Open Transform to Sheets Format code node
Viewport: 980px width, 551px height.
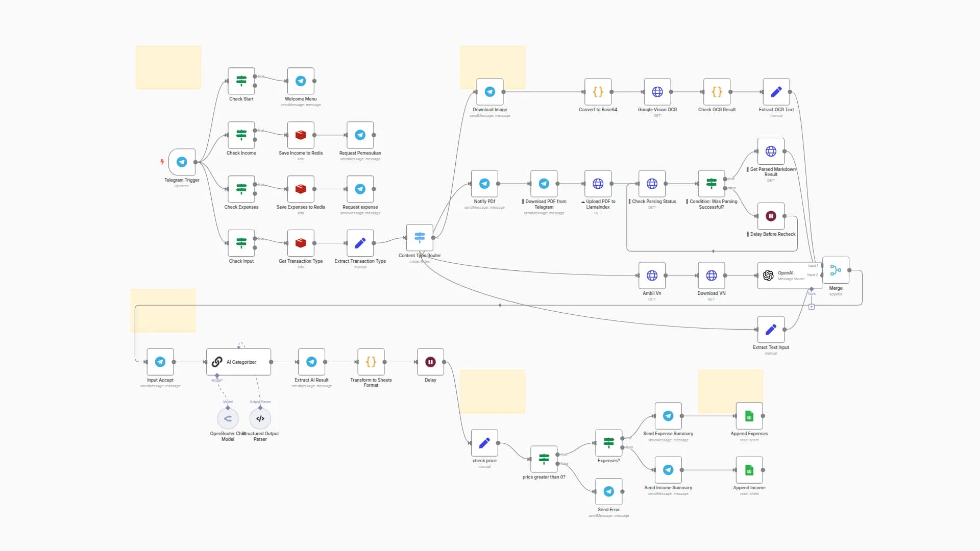pyautogui.click(x=371, y=362)
